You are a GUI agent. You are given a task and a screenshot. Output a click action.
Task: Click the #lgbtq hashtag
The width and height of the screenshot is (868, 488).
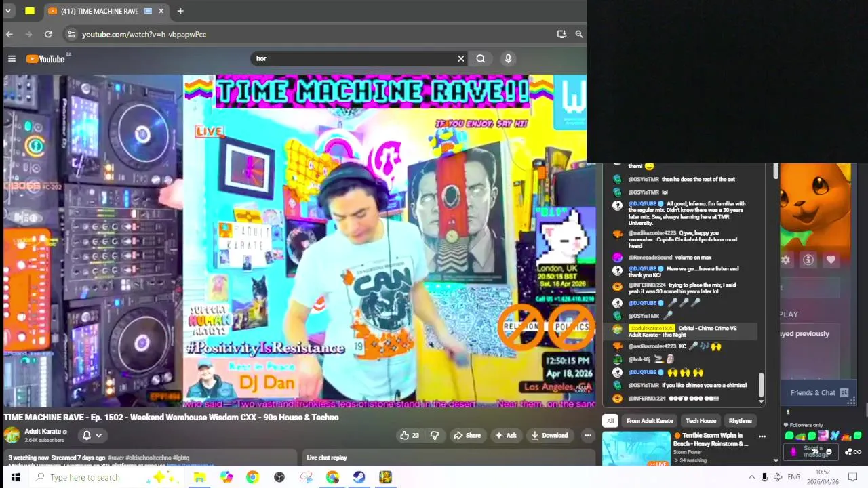pos(181,457)
